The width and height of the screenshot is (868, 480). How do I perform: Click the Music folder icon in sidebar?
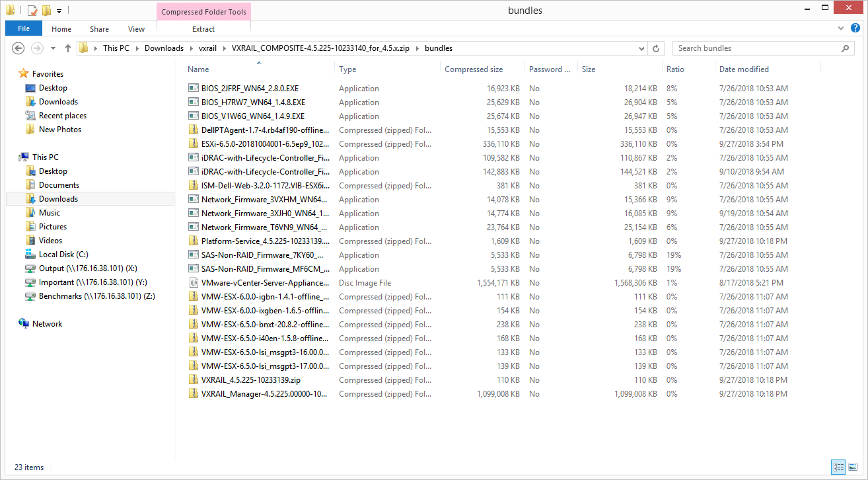(30, 213)
